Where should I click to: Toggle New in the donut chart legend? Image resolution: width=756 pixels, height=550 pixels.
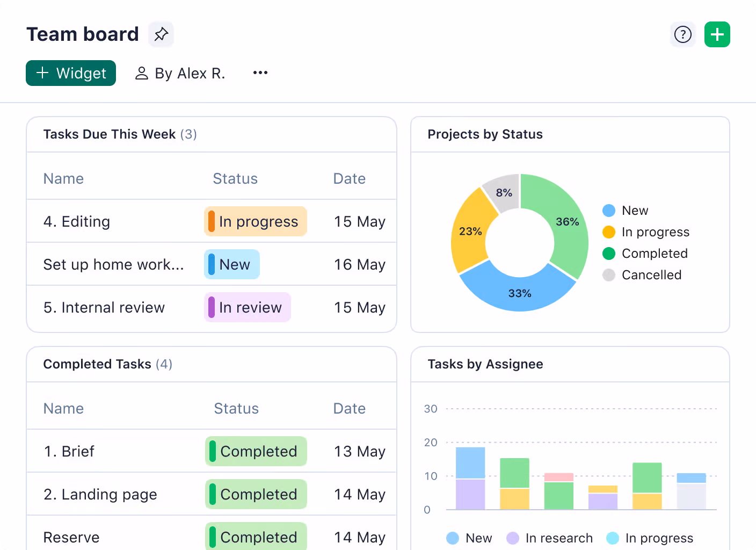[626, 211]
